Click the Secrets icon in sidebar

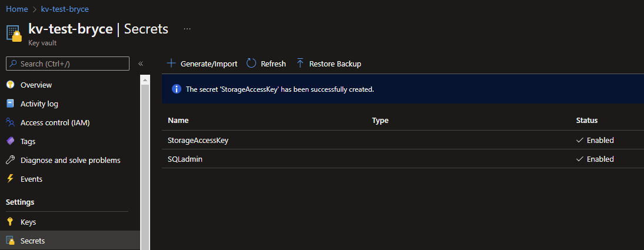[x=11, y=241]
